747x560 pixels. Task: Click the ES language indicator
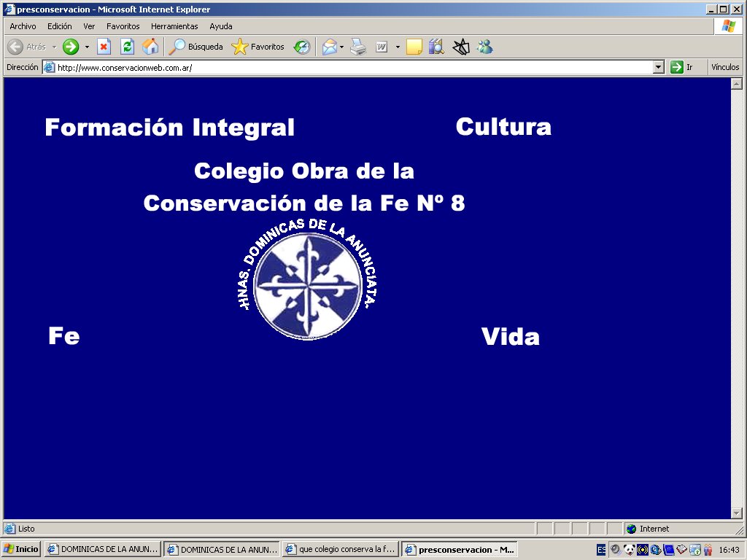(601, 550)
